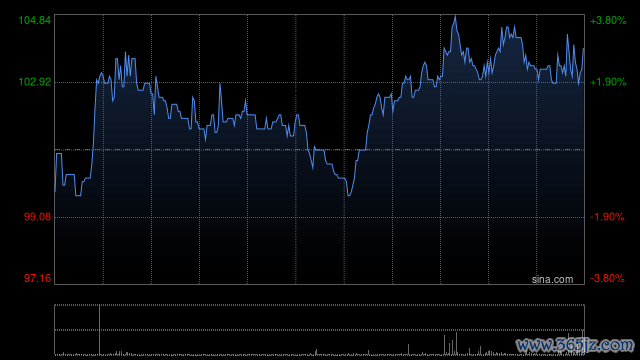Click the 104.84 price label
The image size is (640, 360).
tap(35, 20)
